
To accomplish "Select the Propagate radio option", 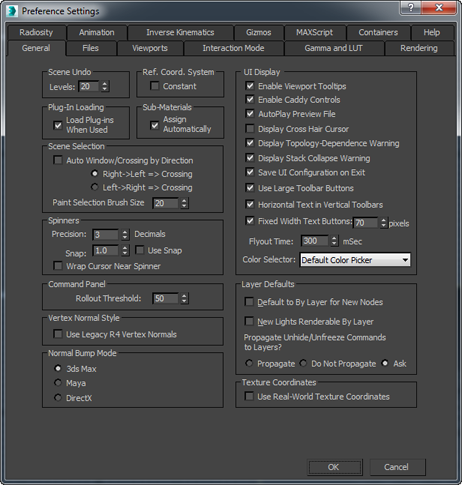I will pyautogui.click(x=249, y=363).
